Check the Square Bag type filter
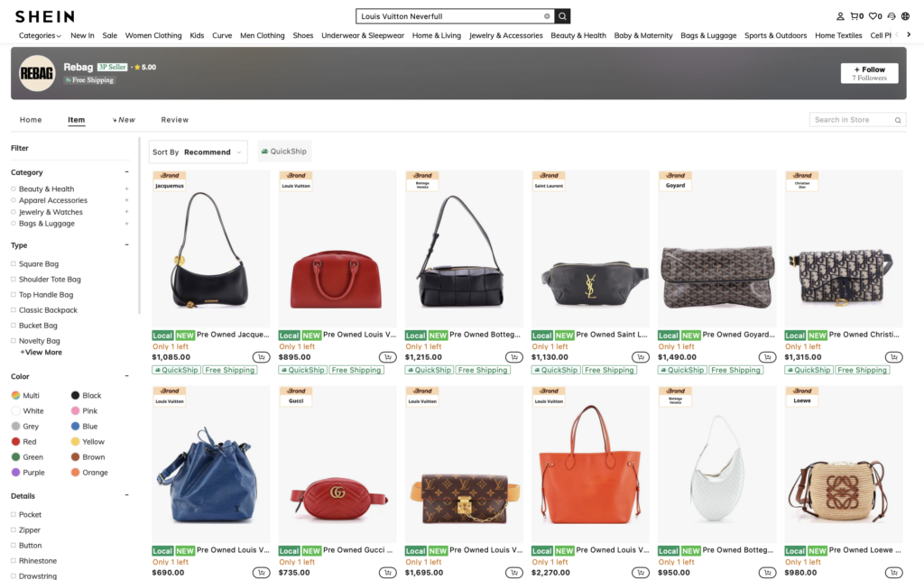The width and height of the screenshot is (924, 580). click(x=14, y=263)
